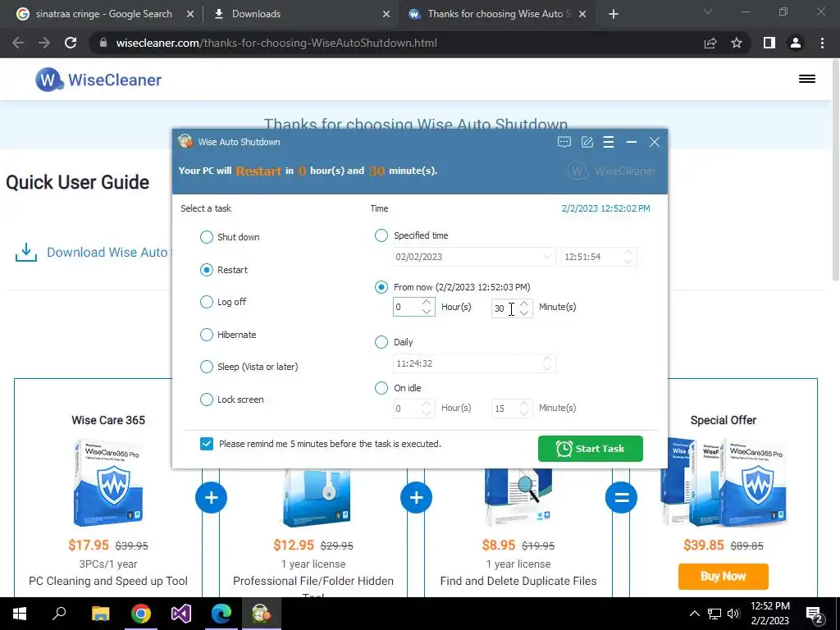Open Windows taskbar search

coord(59,614)
